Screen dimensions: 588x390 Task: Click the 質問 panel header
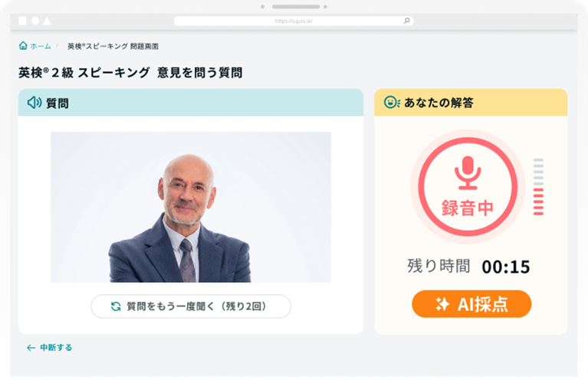[191, 103]
